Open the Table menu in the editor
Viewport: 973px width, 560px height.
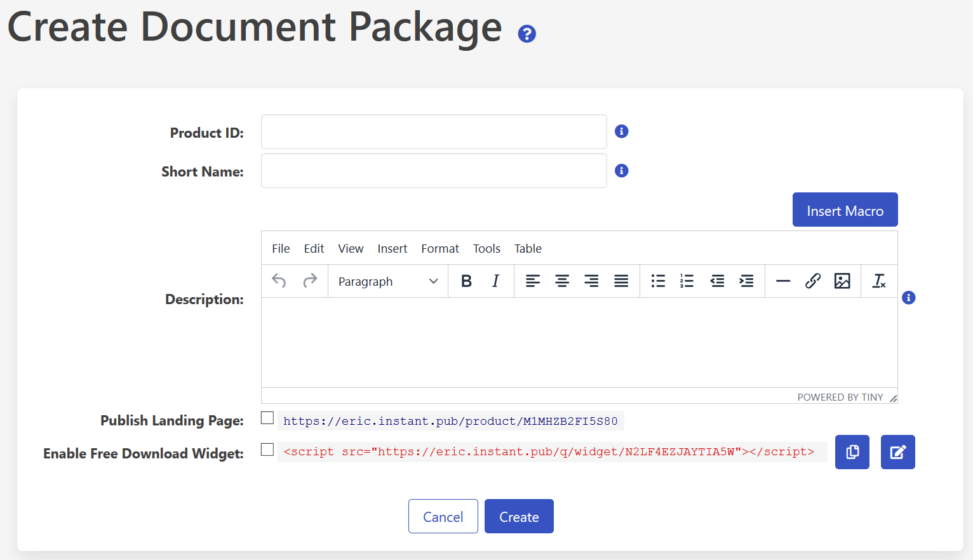point(528,248)
